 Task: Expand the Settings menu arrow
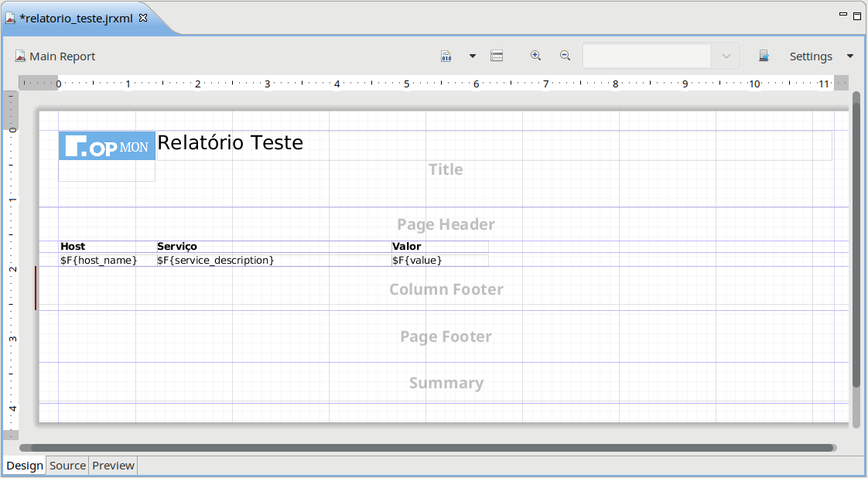850,56
